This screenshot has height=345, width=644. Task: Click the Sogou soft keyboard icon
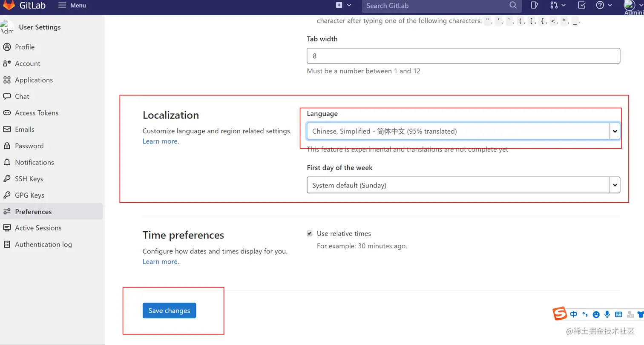[x=618, y=314]
